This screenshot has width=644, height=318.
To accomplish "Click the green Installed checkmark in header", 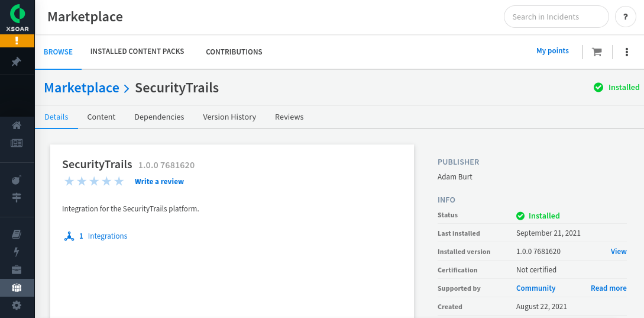I will [x=598, y=87].
